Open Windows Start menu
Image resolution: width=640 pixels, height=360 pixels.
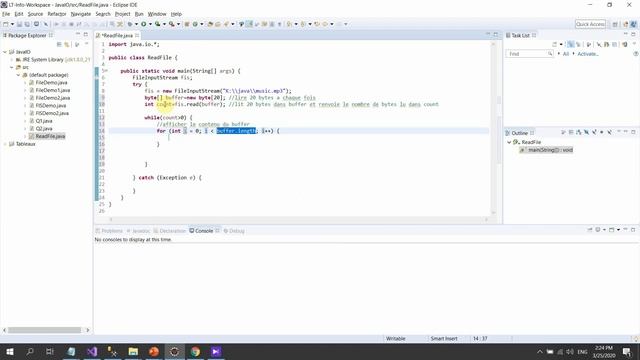[x=9, y=351]
